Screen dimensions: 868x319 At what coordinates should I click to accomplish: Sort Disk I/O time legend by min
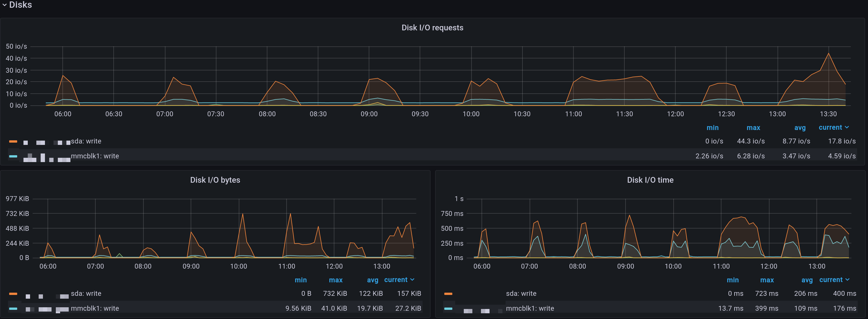point(733,280)
